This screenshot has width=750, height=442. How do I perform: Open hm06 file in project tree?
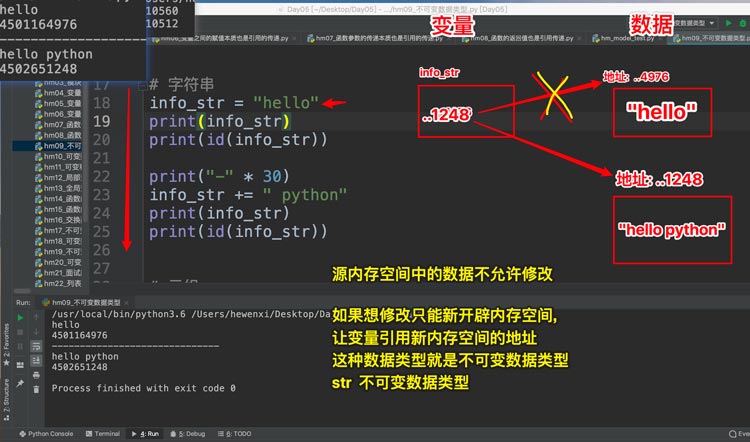58,114
